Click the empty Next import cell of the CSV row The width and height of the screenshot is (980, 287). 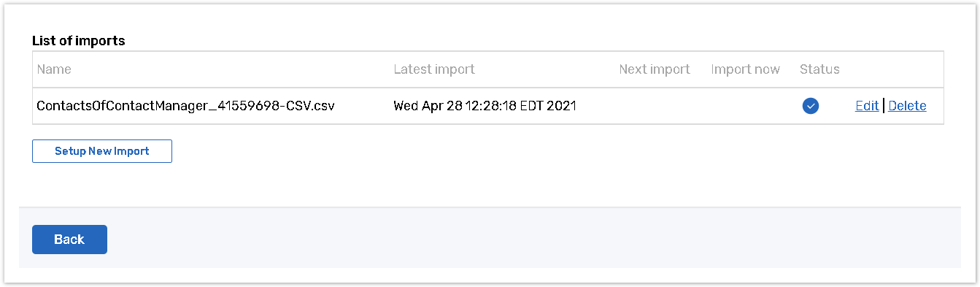click(x=655, y=106)
